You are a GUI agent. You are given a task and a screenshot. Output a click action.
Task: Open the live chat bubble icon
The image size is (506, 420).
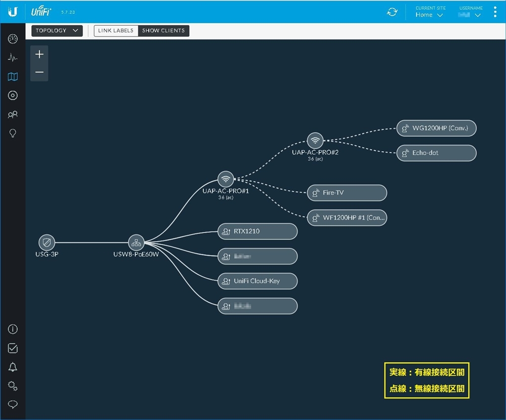(x=12, y=405)
